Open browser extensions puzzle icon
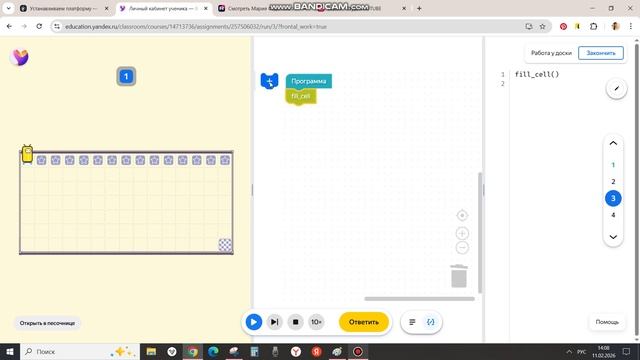The height and width of the screenshot is (360, 640). 593,26
